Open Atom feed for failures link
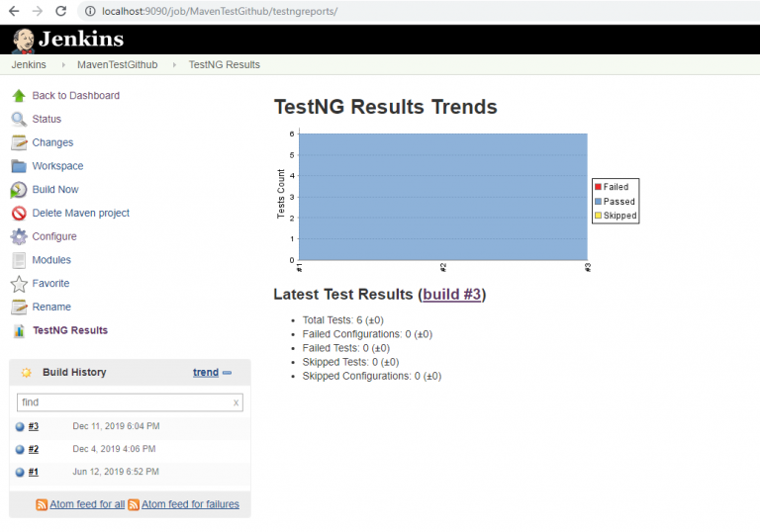760x532 pixels. click(190, 504)
